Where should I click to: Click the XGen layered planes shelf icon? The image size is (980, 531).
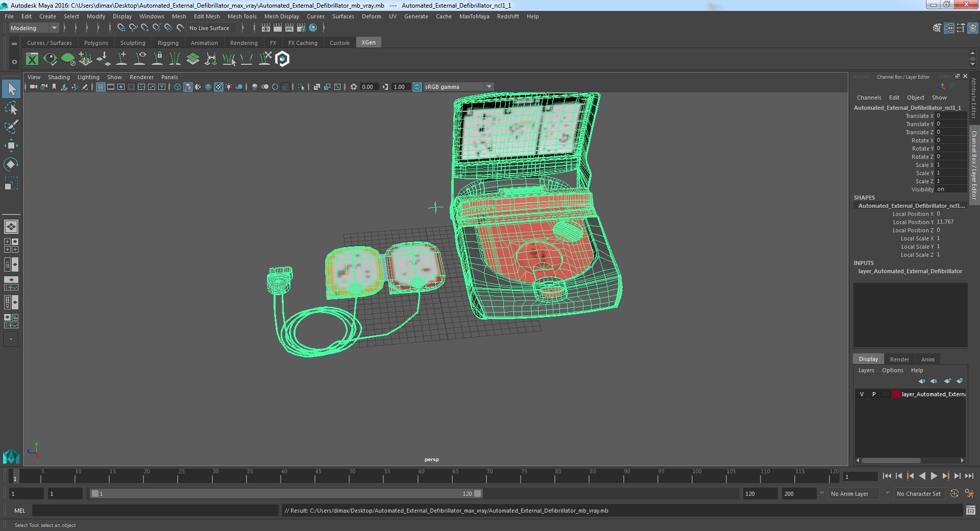pyautogui.click(x=193, y=59)
